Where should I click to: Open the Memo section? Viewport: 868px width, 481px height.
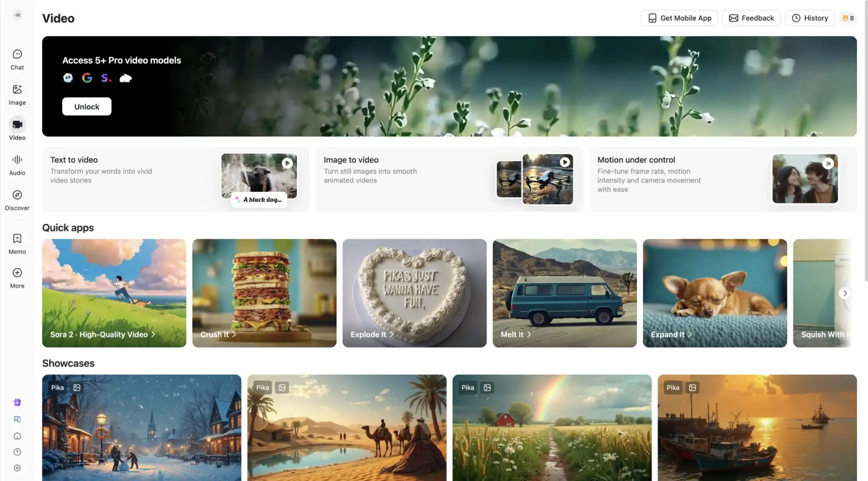pos(17,244)
